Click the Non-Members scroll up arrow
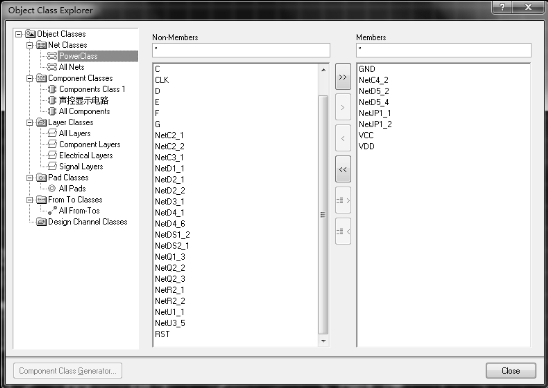Screen dimensions: 548x388 point(323,70)
